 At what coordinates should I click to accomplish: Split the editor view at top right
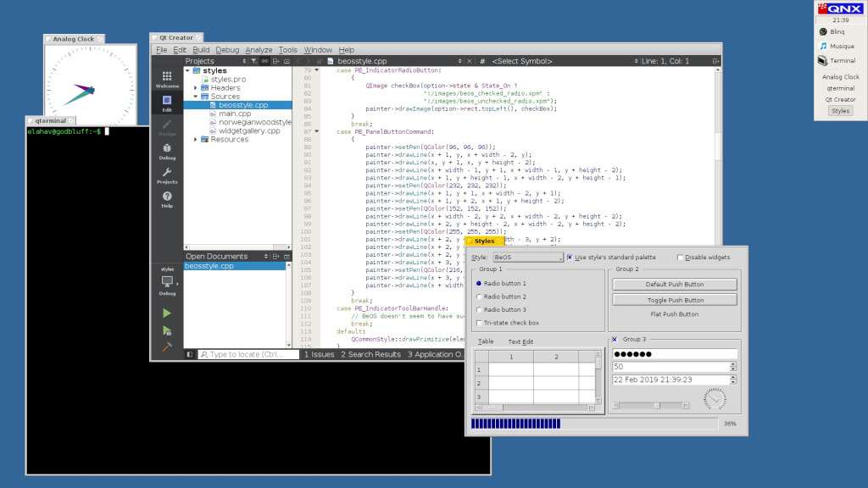715,61
